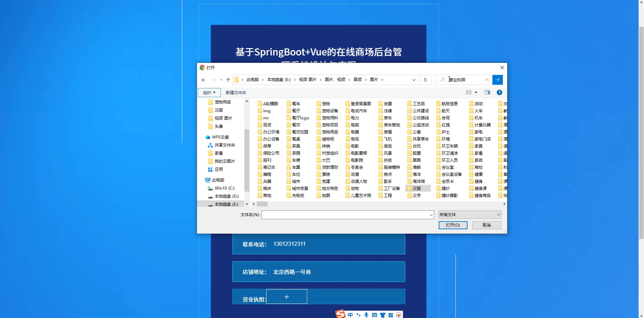Click the navigation pane scroll-down arrow
Viewport: 644px width, 318px height.
pos(247,204)
